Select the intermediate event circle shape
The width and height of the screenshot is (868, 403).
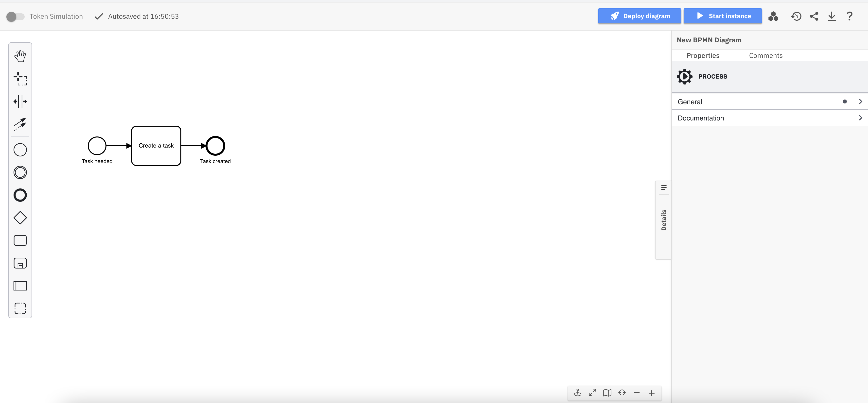[20, 173]
